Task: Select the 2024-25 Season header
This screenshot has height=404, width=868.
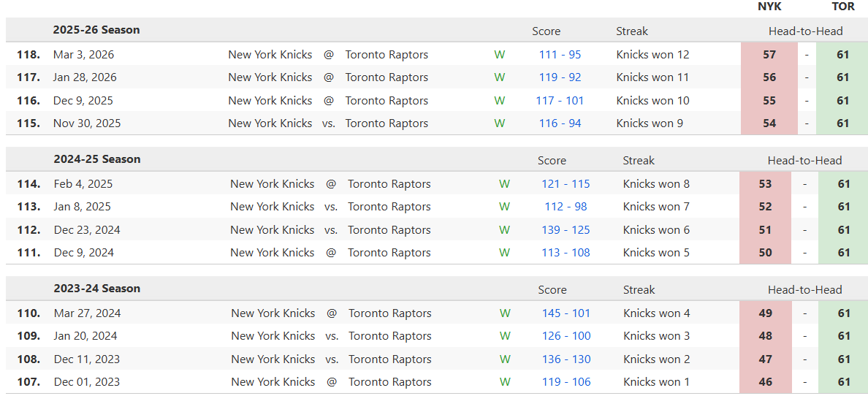Action: click(97, 159)
